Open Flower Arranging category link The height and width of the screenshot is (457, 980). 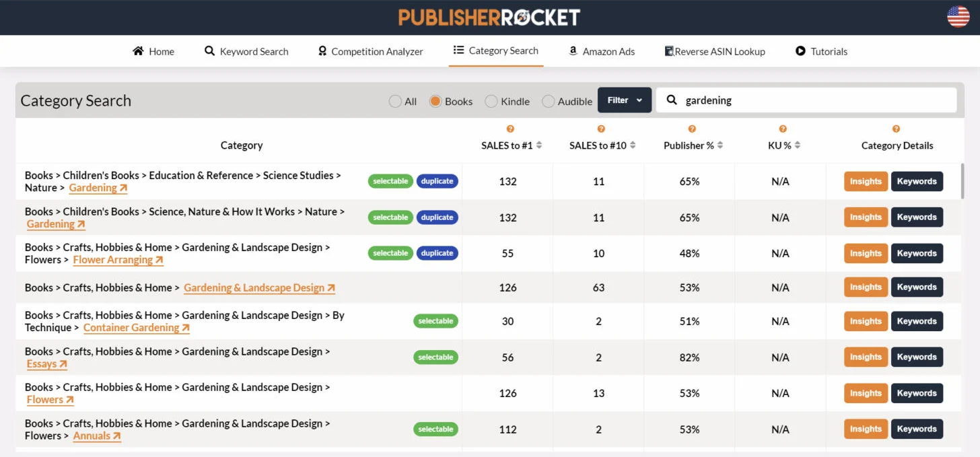(x=118, y=260)
